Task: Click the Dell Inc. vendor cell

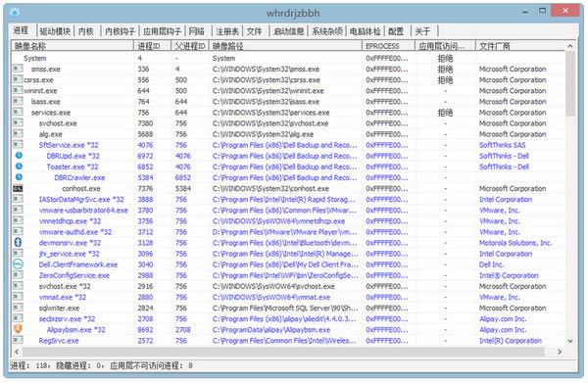Action: tap(491, 264)
